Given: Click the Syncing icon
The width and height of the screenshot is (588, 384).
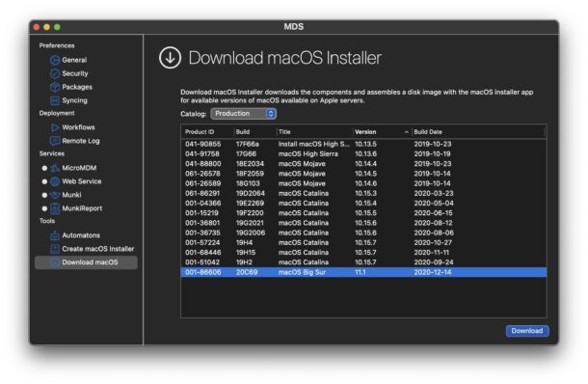Looking at the screenshot, I should [x=55, y=100].
